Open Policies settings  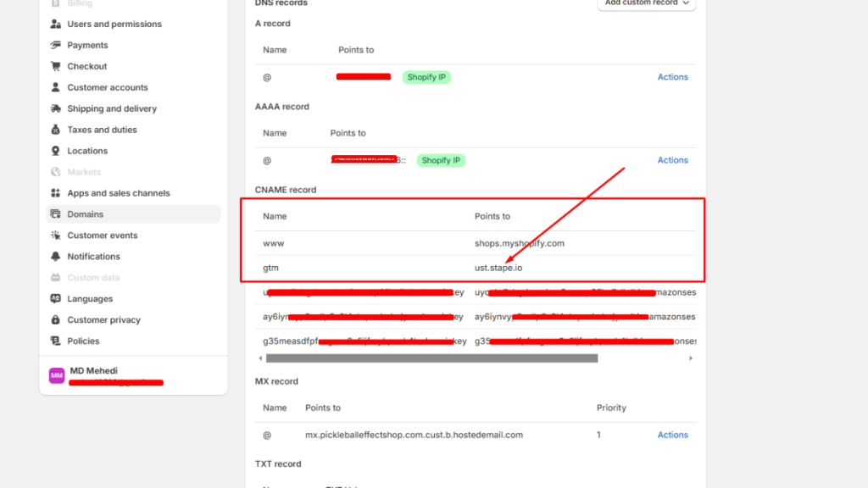pos(83,341)
